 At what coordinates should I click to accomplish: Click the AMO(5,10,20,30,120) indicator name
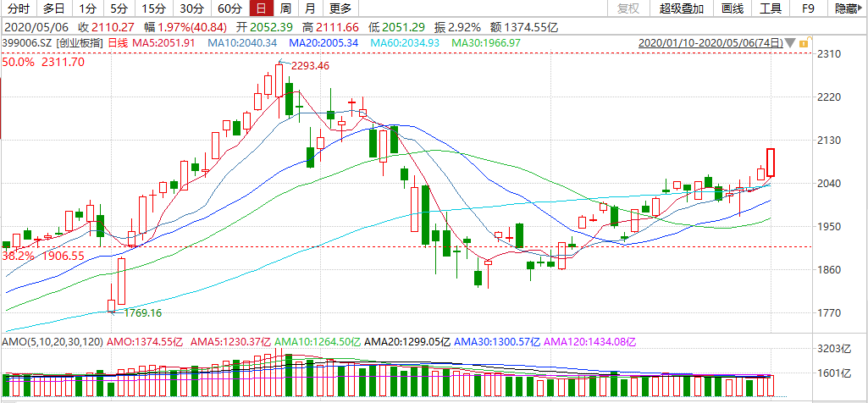coord(53,342)
